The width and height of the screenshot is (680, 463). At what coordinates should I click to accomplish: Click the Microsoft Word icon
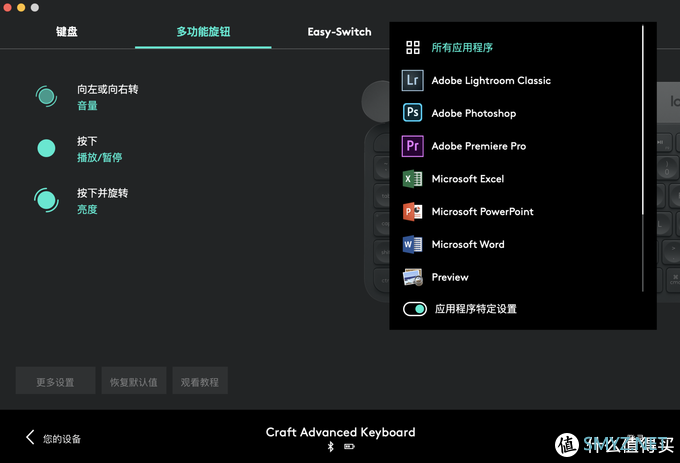click(412, 245)
